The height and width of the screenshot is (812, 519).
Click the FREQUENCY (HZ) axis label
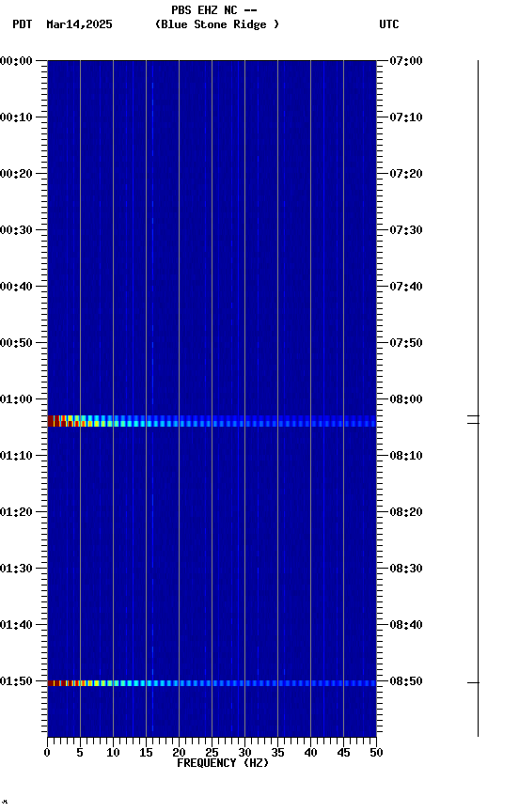pos(223,763)
